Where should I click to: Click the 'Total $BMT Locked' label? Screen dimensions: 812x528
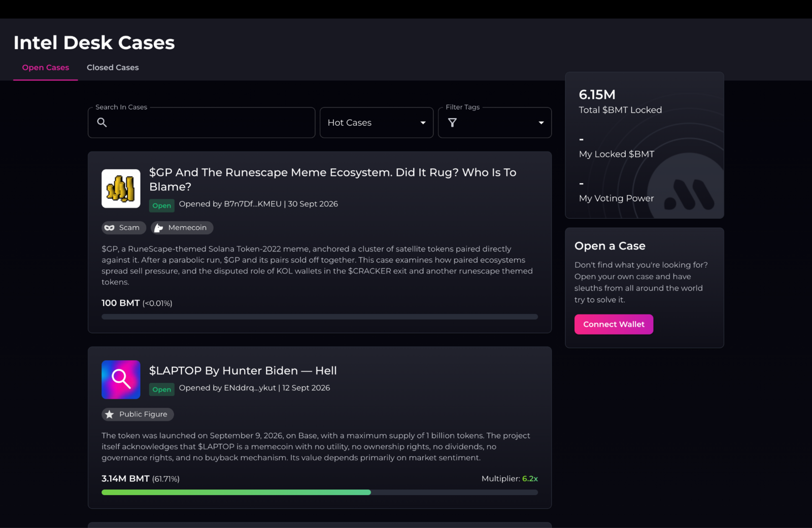tap(621, 110)
